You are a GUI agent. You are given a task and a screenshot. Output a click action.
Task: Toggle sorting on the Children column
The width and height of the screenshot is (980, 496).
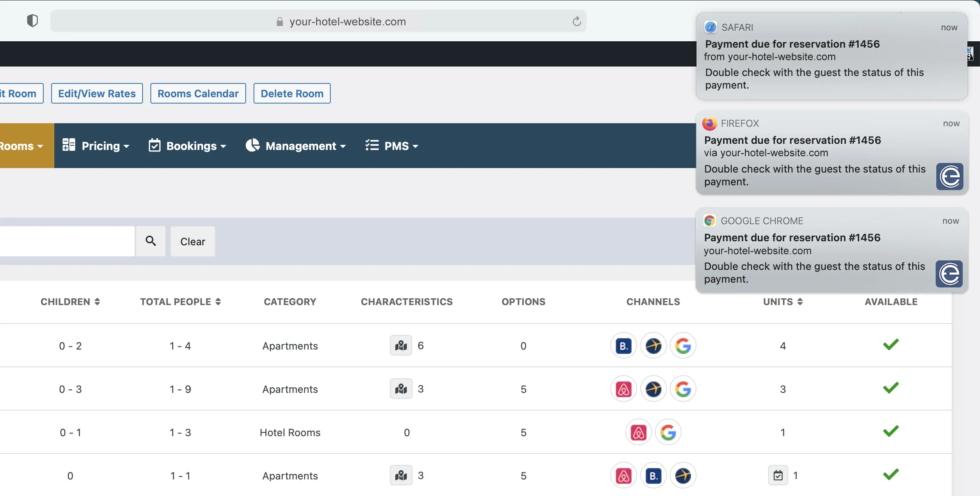97,302
